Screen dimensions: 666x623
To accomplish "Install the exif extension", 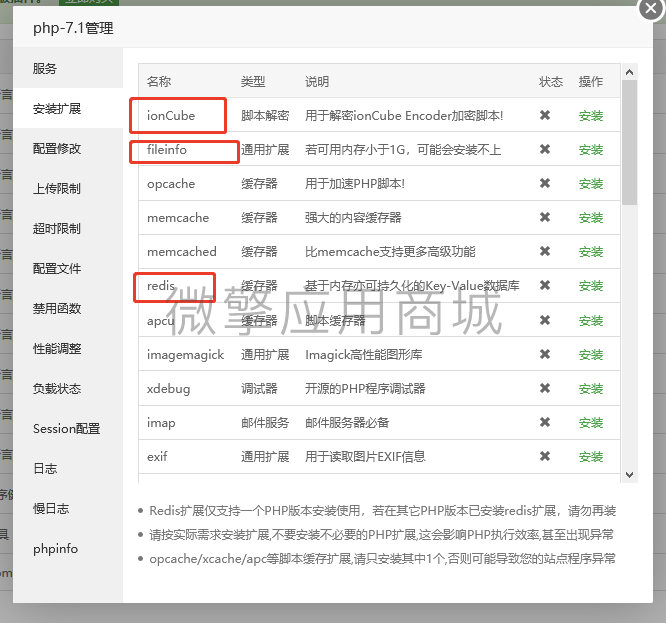I will coord(591,457).
